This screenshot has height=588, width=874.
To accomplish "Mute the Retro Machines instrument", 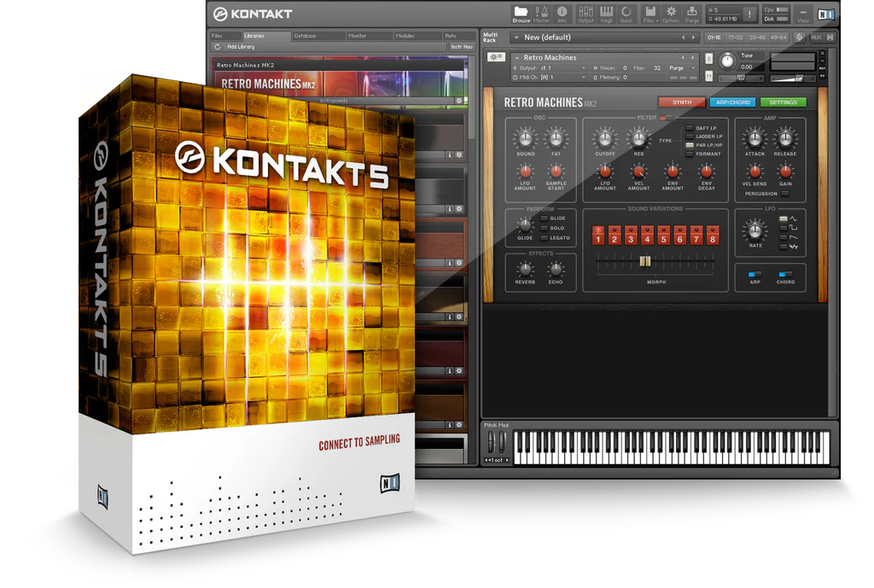I will point(708,75).
